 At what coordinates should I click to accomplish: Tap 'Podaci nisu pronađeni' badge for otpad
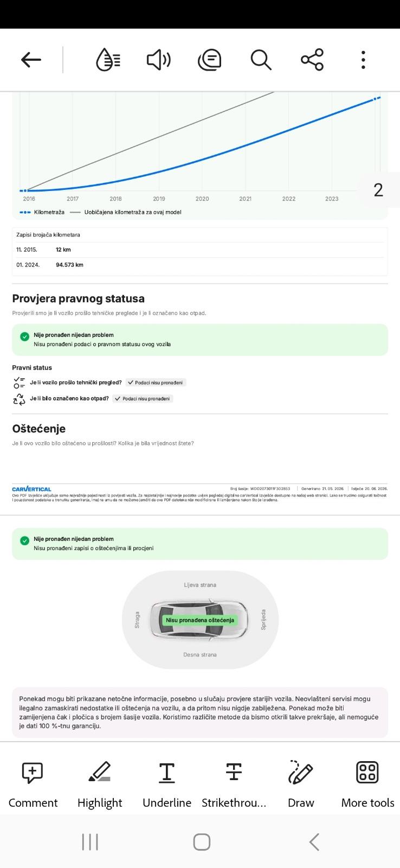(x=143, y=399)
